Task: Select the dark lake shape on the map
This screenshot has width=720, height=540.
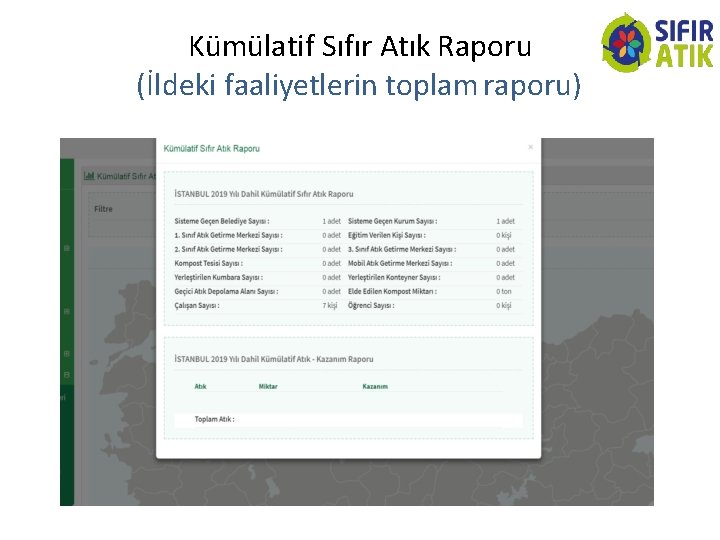Action: 272,487
